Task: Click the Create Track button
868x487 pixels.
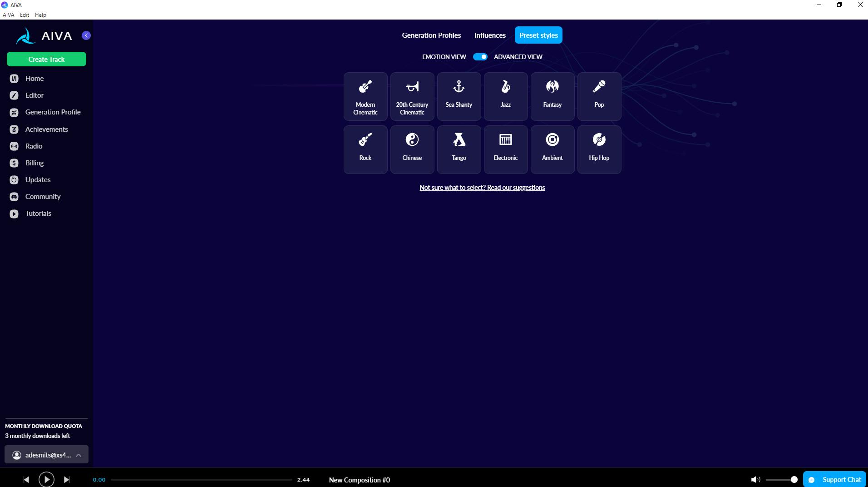Action: (x=46, y=59)
